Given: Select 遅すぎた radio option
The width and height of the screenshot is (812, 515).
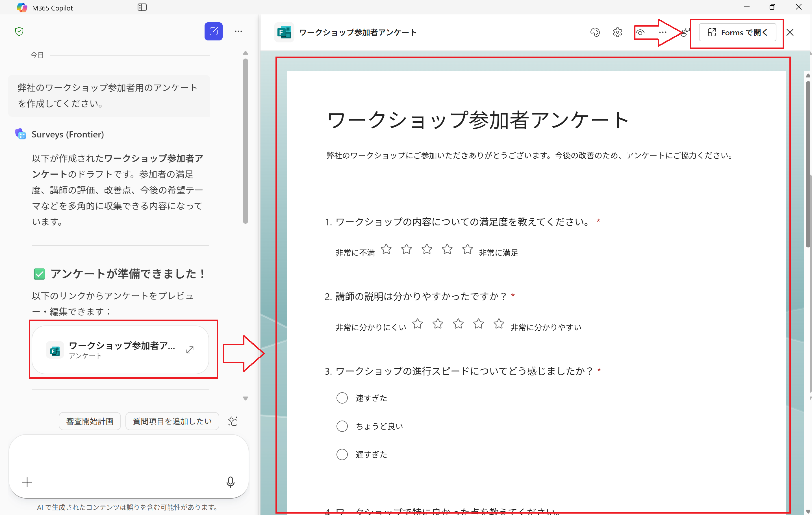Looking at the screenshot, I should tap(342, 454).
